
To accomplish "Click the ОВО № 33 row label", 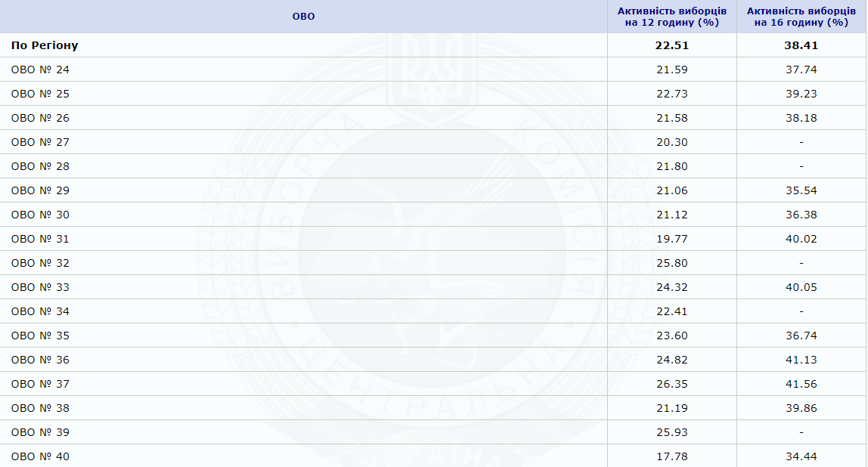I will click(40, 287).
